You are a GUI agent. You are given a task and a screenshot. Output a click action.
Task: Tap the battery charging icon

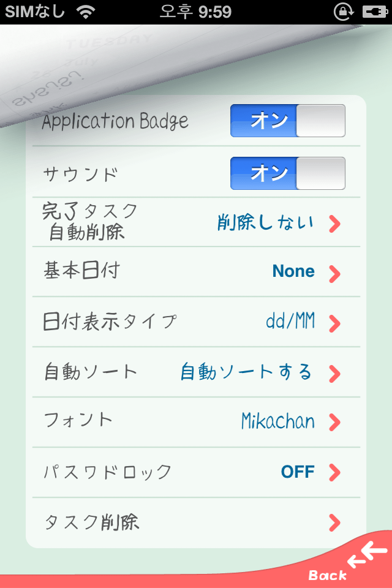coord(374,12)
